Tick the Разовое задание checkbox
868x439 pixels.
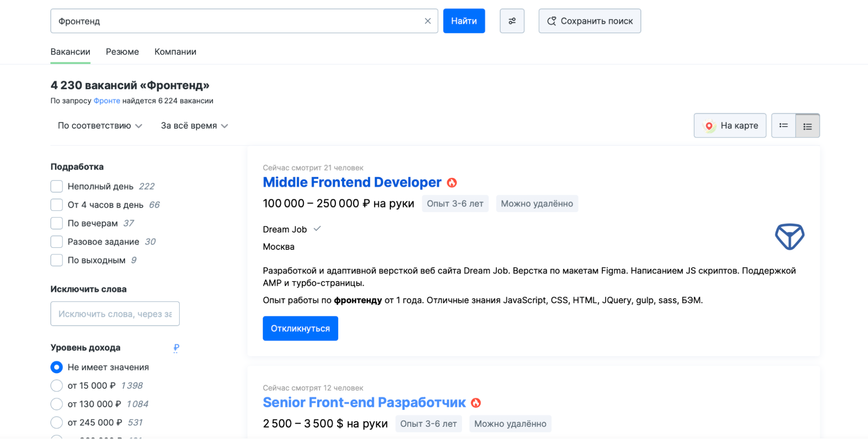[56, 242]
